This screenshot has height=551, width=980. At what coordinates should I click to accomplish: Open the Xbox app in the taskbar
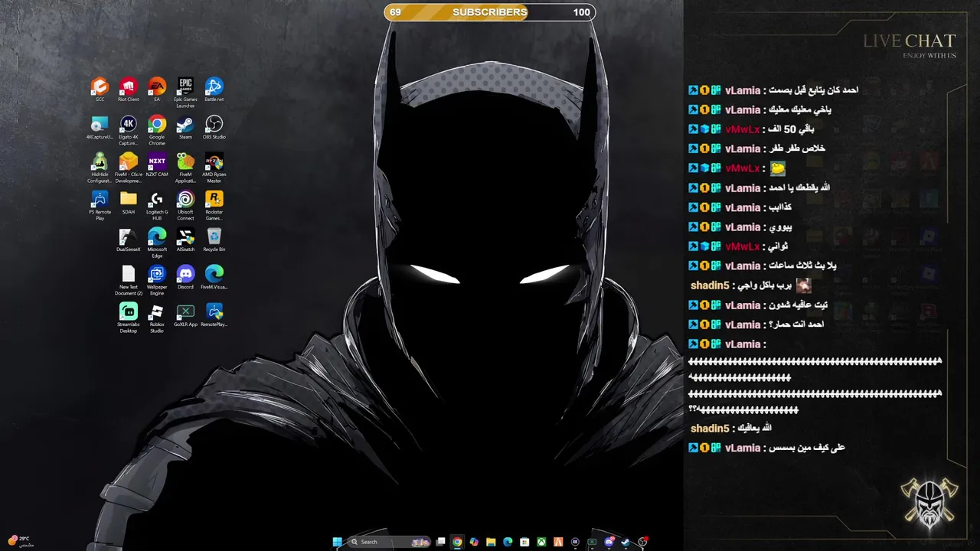point(541,542)
